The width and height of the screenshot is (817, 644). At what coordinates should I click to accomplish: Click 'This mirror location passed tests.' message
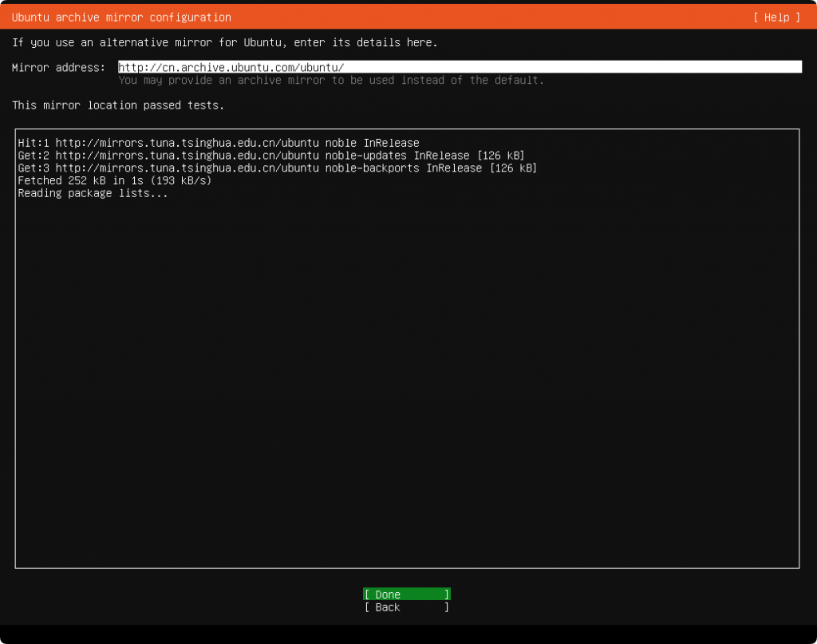coord(118,105)
